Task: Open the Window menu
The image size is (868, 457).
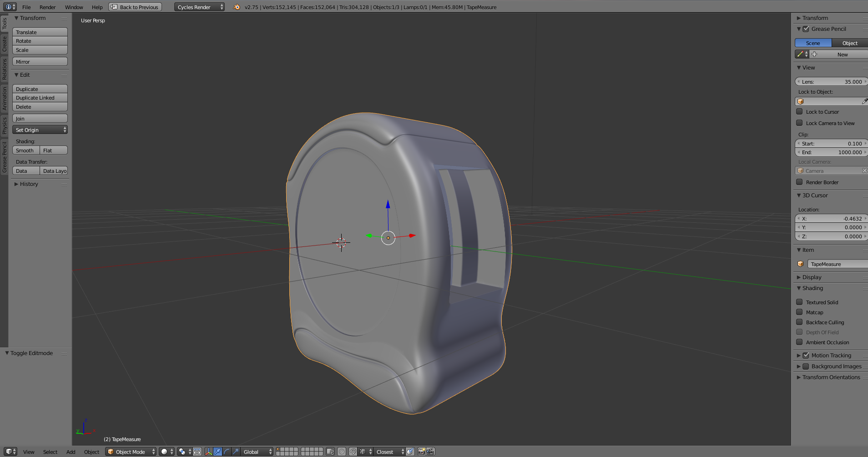Action: (74, 7)
